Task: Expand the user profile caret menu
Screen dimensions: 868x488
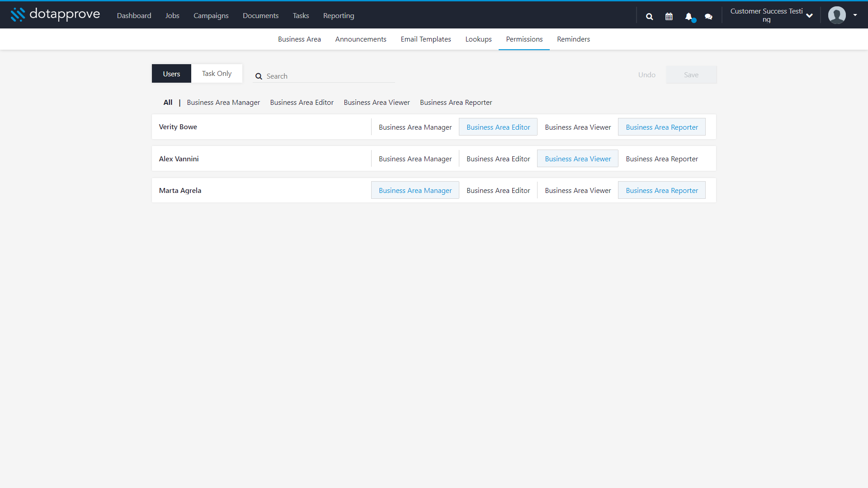Action: [855, 15]
